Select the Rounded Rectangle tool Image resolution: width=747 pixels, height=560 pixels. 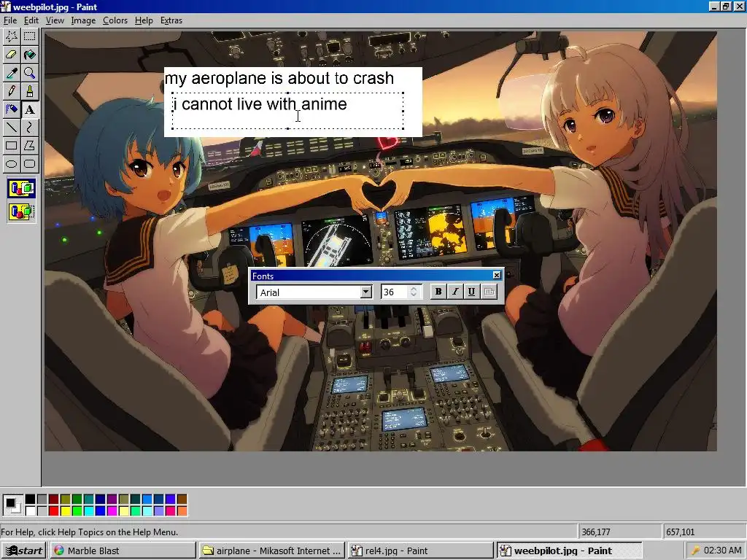coord(29,164)
